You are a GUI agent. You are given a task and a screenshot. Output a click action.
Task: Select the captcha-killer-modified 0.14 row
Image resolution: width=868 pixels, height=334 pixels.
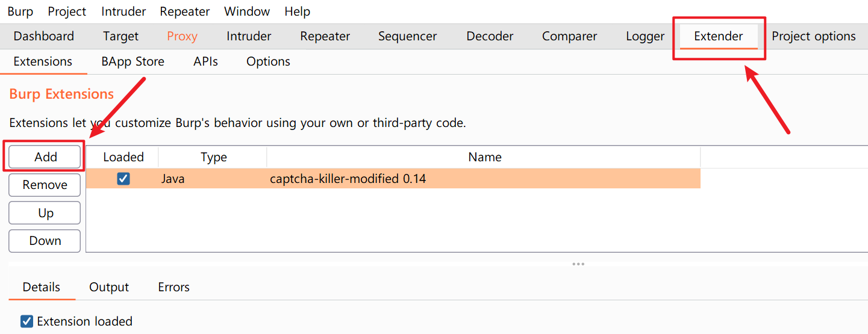(393, 179)
